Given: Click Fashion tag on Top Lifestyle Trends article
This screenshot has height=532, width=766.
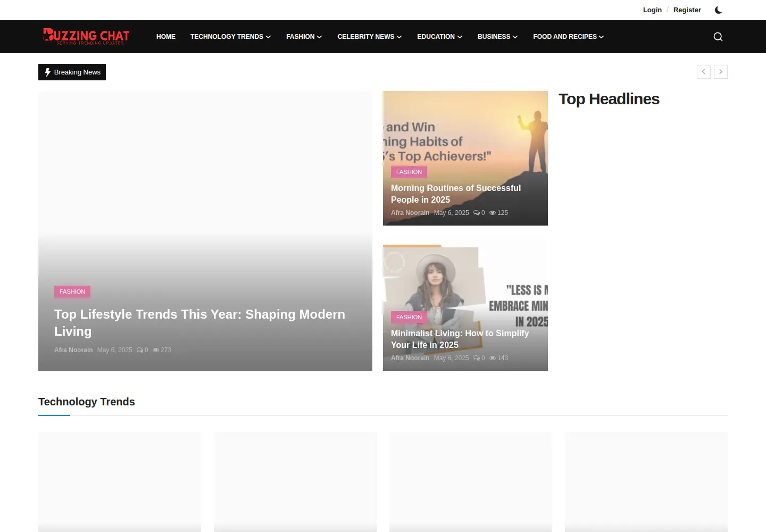Looking at the screenshot, I should (72, 292).
